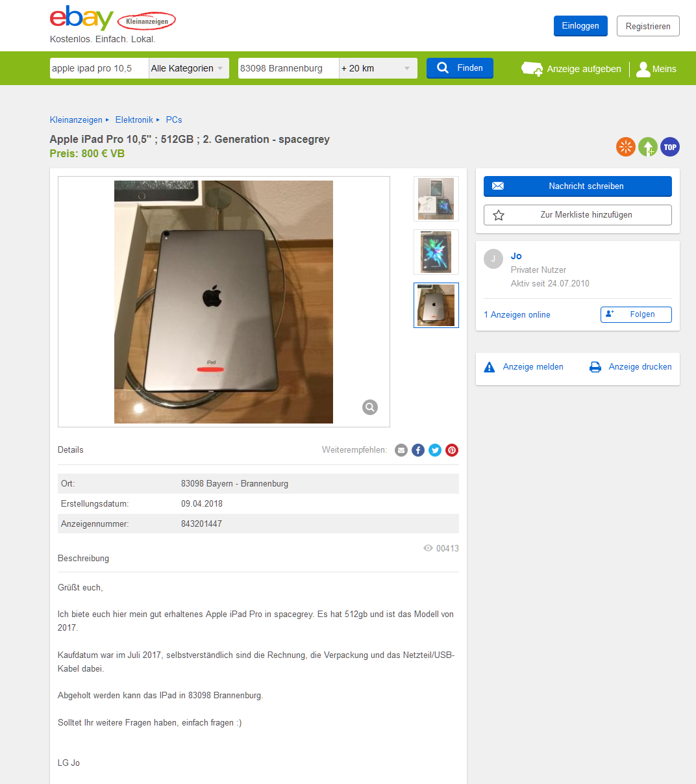Open Anzeige aufgeben from green bar
The width and height of the screenshot is (696, 784).
coord(571,69)
